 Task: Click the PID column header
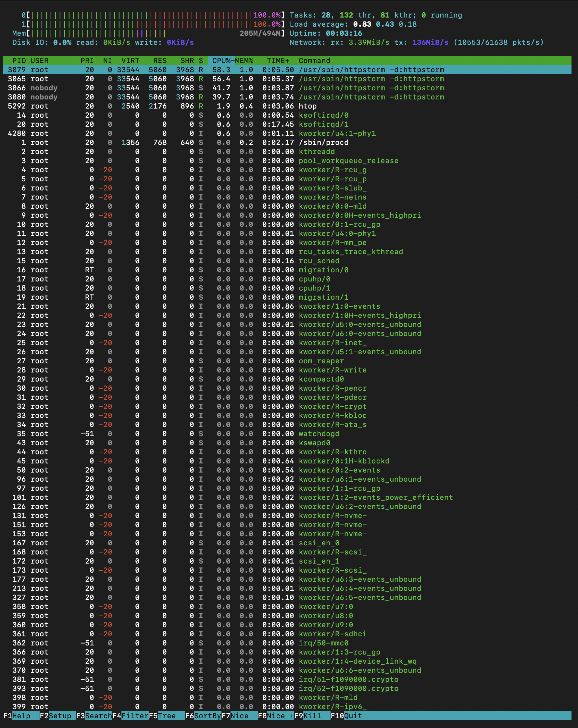[x=19, y=61]
